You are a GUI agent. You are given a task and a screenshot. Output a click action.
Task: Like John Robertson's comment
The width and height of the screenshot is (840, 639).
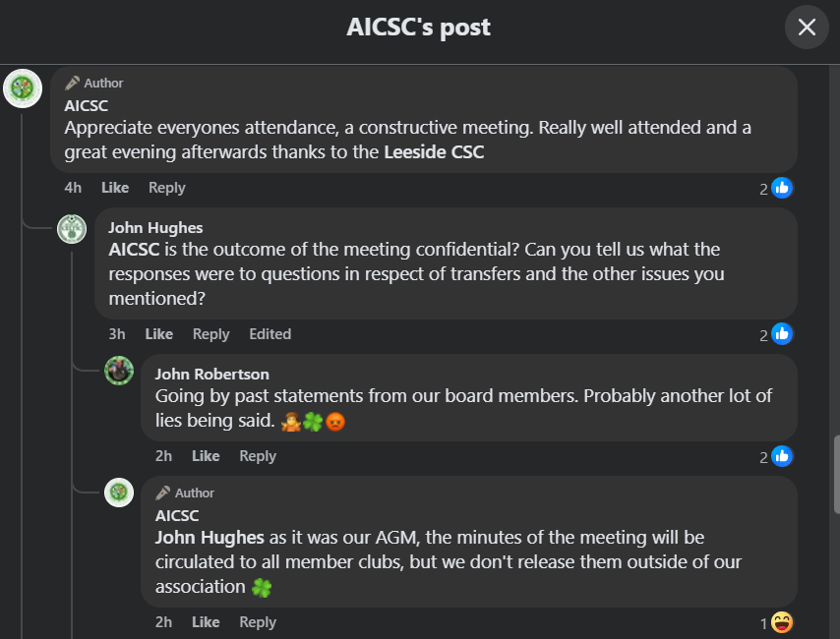[x=206, y=456]
